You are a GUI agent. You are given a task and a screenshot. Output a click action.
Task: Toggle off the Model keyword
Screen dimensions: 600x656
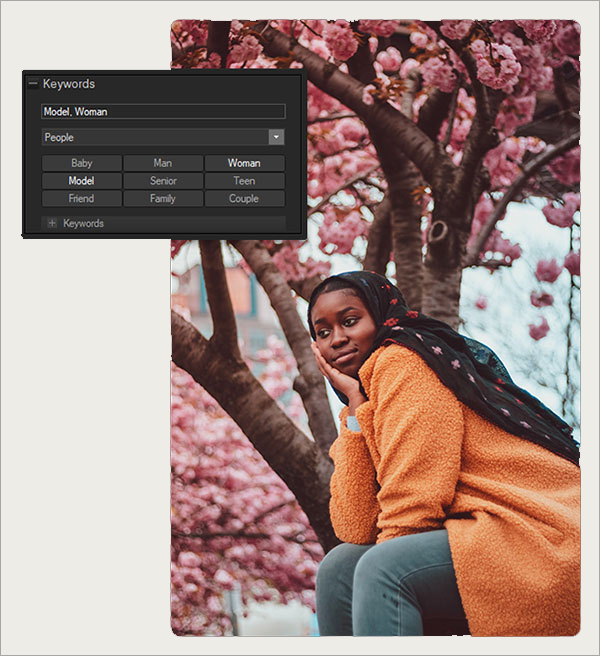tap(82, 181)
